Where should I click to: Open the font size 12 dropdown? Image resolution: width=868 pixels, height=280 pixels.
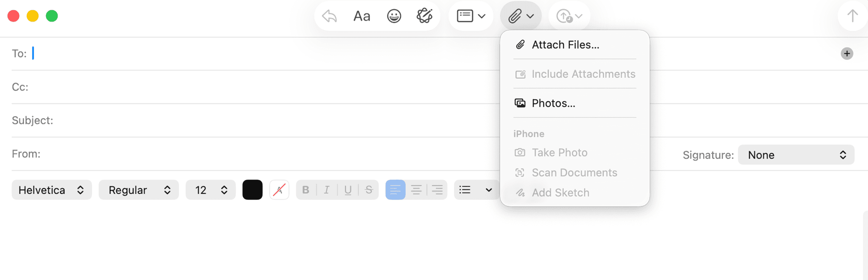pos(211,190)
